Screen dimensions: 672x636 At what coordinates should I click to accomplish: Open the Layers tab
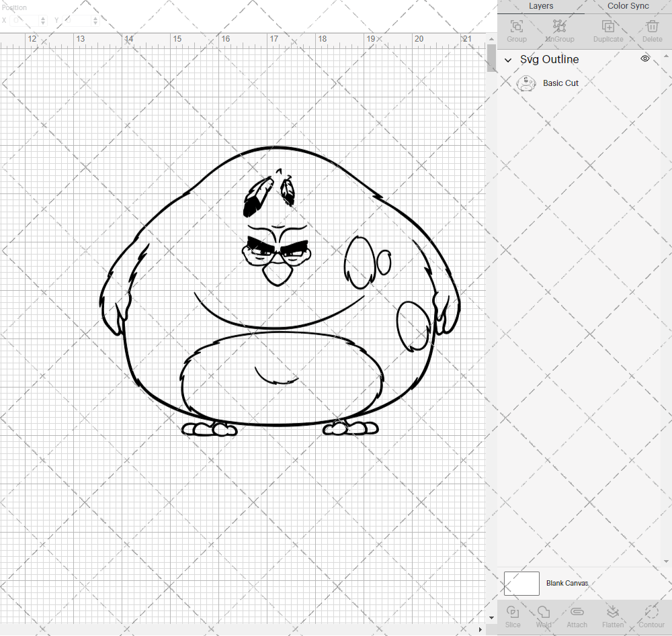[541, 6]
